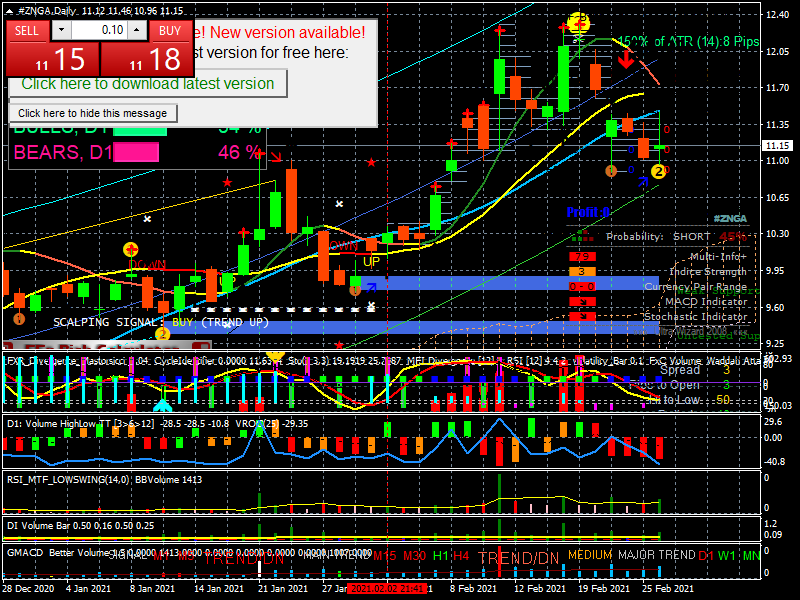Click the '#ZNGA' symbol label in info panel
This screenshot has width=800, height=600.
click(730, 218)
